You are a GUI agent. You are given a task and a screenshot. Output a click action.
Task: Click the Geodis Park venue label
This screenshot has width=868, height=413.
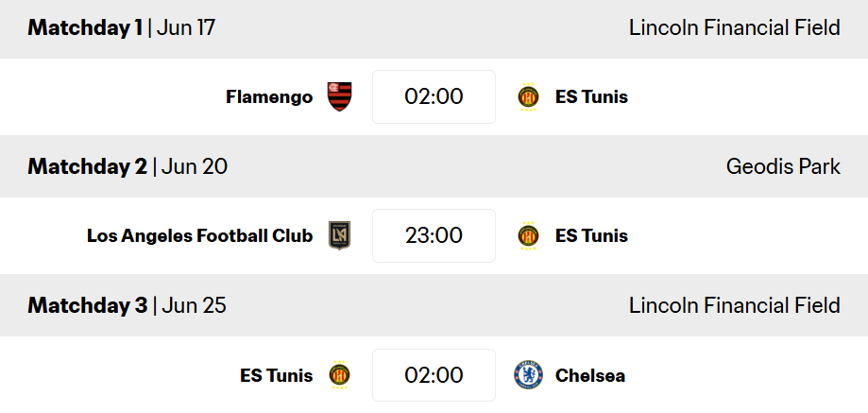click(783, 166)
